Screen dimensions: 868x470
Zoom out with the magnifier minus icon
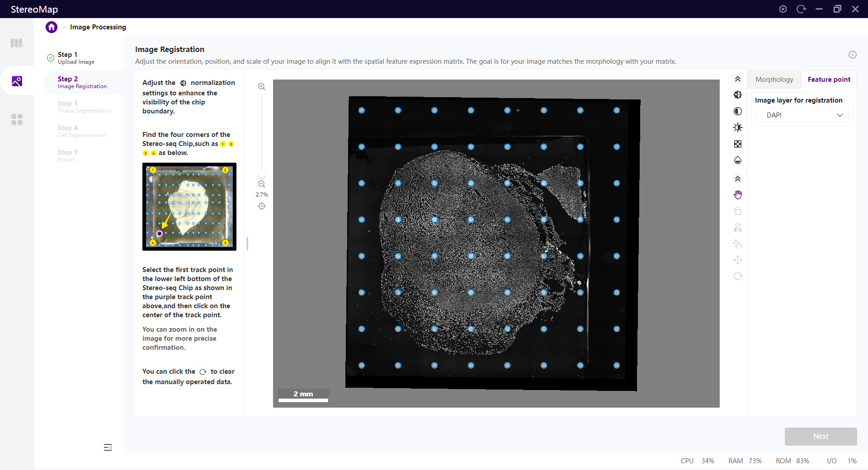point(262,184)
